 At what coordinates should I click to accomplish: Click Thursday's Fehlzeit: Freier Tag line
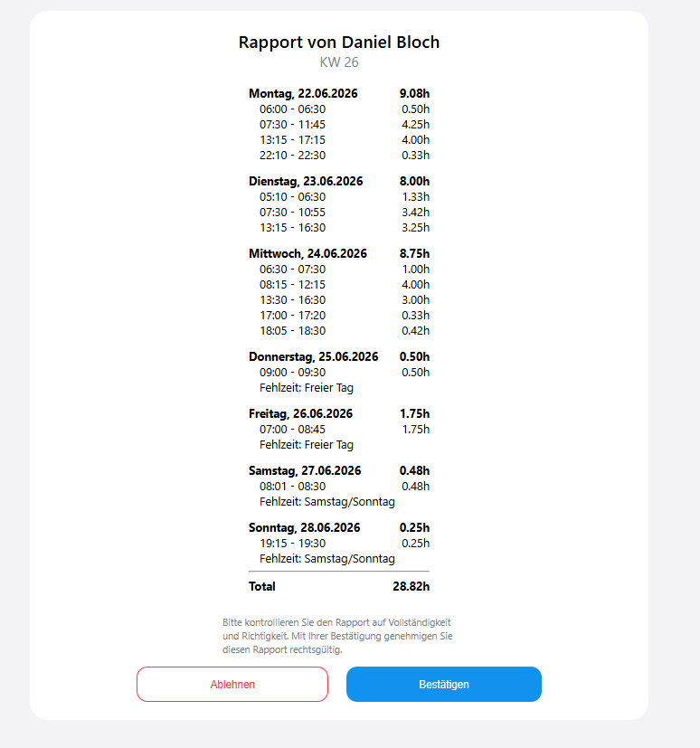(x=306, y=388)
